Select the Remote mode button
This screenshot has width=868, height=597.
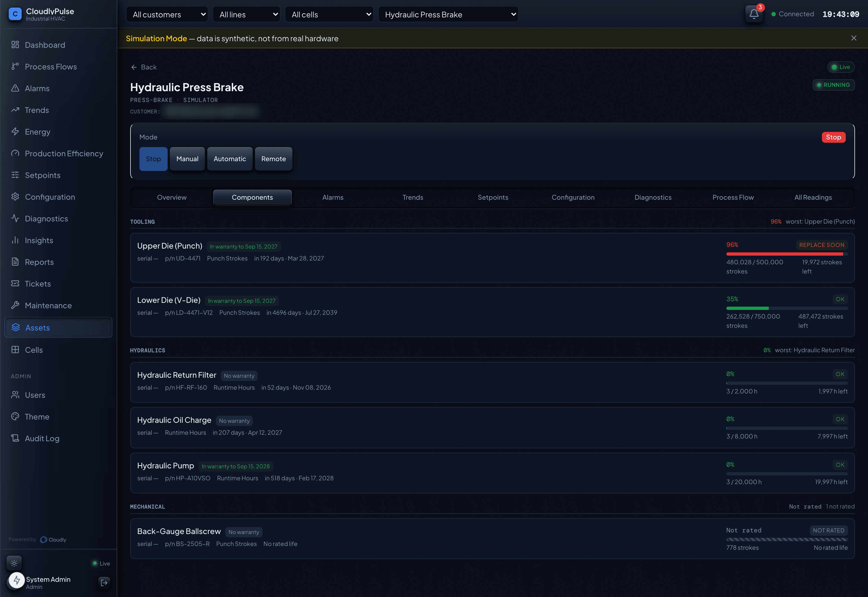[x=273, y=158]
